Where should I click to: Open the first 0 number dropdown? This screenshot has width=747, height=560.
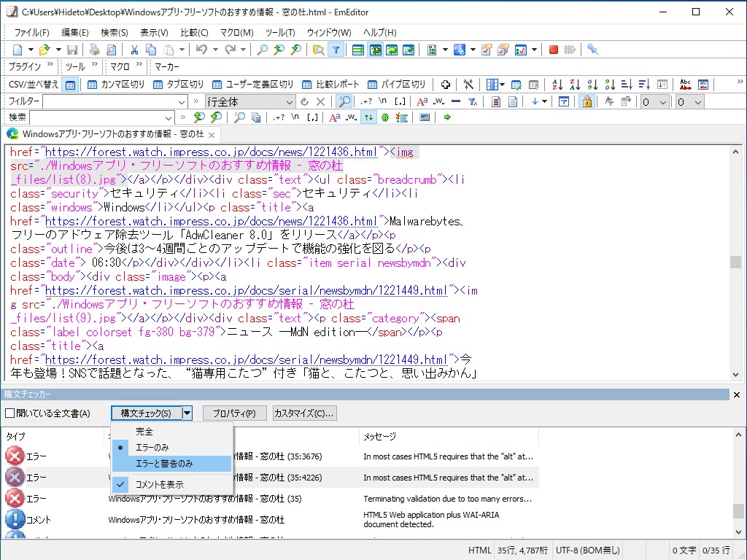[x=662, y=102]
